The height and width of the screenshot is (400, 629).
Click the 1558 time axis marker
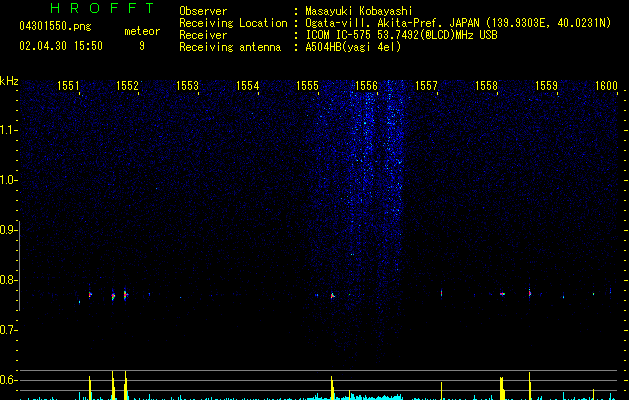point(486,86)
